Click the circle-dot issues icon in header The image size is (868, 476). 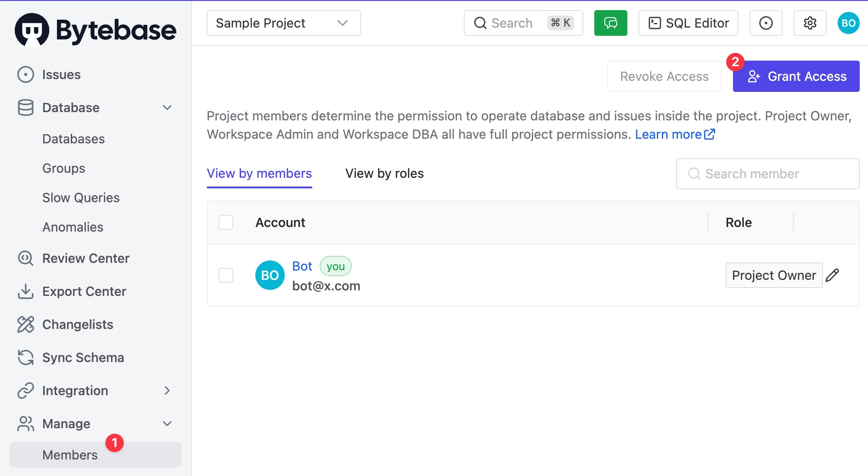766,23
